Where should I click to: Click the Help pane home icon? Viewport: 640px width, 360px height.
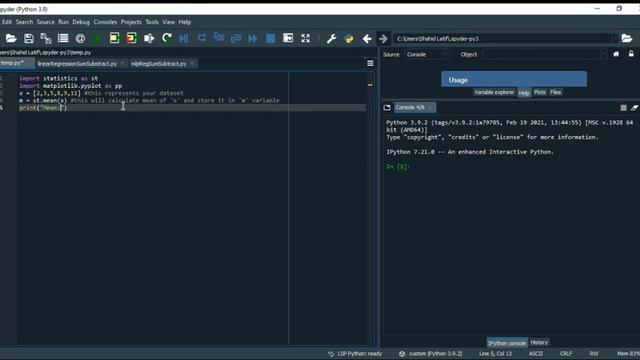(x=616, y=54)
